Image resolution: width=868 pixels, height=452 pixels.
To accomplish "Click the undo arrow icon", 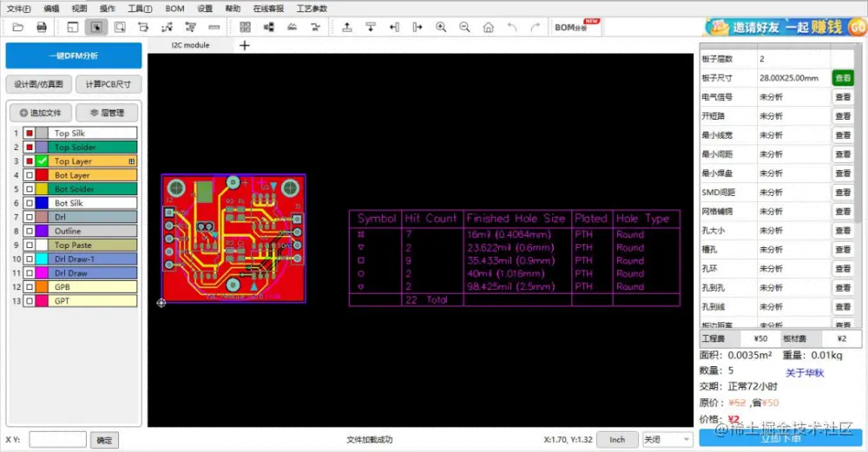I will 512,27.
